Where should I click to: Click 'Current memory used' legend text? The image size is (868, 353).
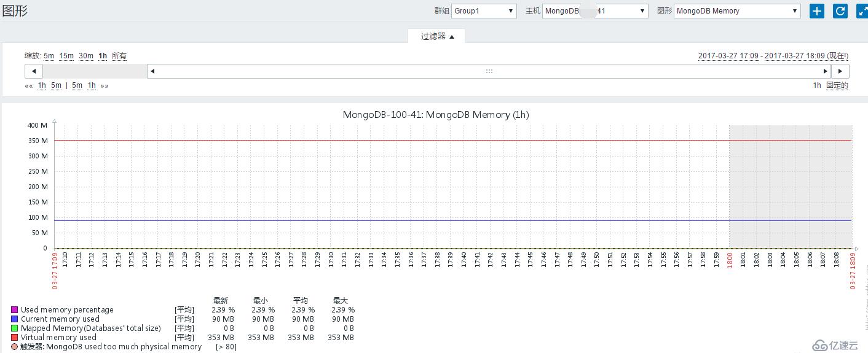point(60,319)
